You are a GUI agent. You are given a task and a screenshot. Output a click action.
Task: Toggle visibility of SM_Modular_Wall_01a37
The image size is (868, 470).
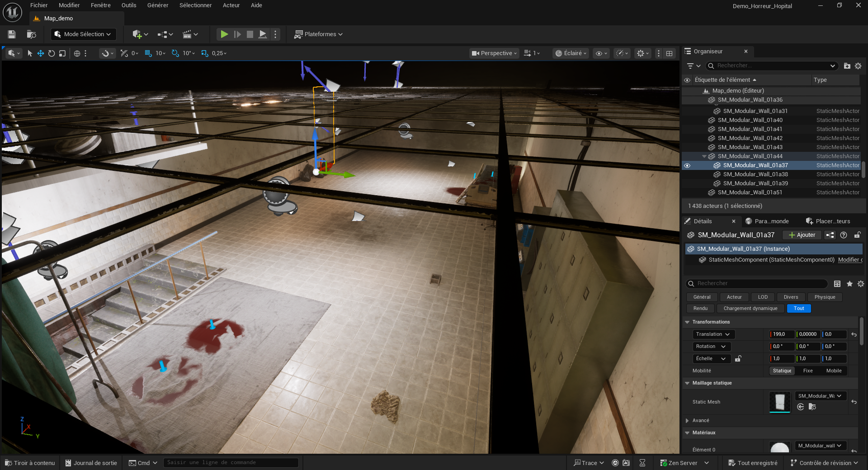pos(687,165)
